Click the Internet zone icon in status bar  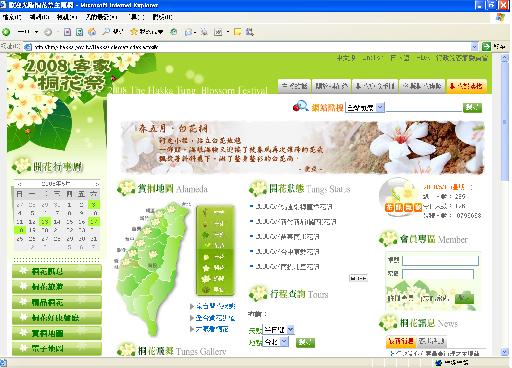[439, 363]
